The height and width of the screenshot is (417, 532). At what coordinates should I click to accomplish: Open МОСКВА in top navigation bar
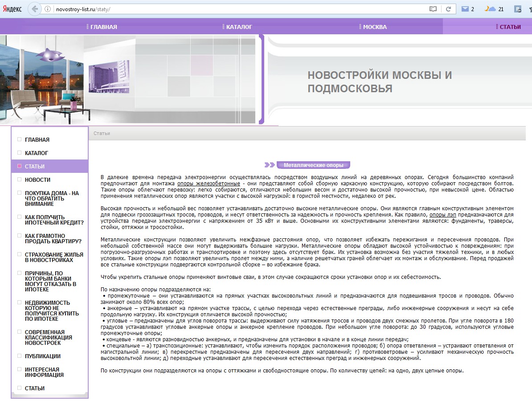pyautogui.click(x=375, y=27)
